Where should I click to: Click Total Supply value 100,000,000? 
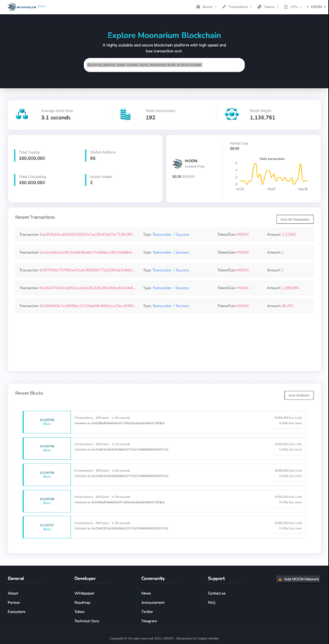click(32, 158)
